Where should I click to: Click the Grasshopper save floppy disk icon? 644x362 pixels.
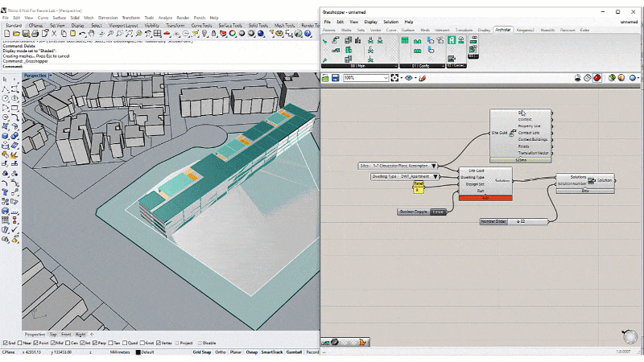(335, 77)
